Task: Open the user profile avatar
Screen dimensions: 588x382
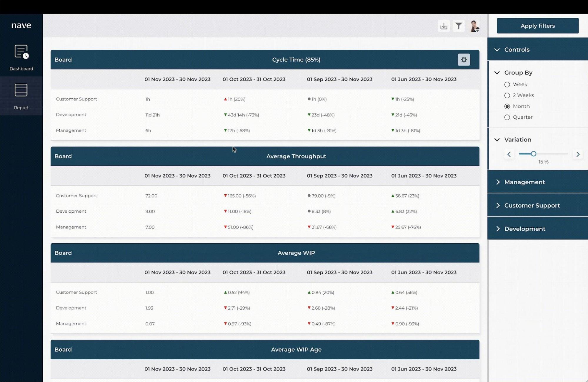Action: point(474,26)
